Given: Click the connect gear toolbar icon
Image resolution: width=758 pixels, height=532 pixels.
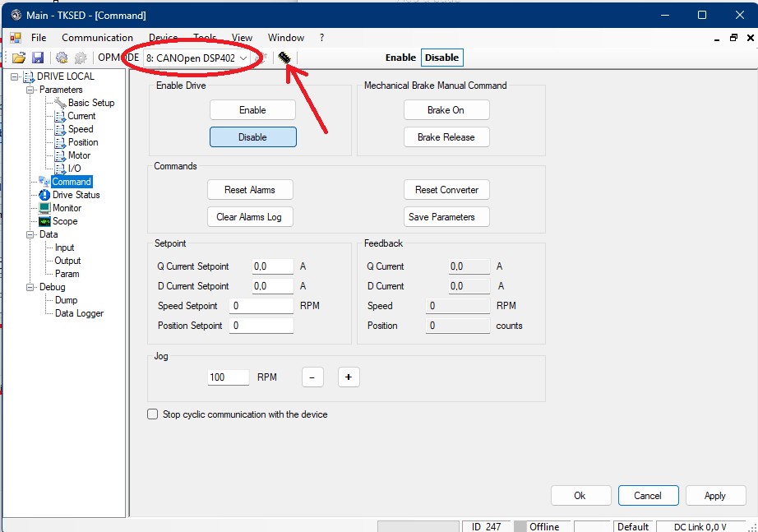Looking at the screenshot, I should pyautogui.click(x=62, y=58).
